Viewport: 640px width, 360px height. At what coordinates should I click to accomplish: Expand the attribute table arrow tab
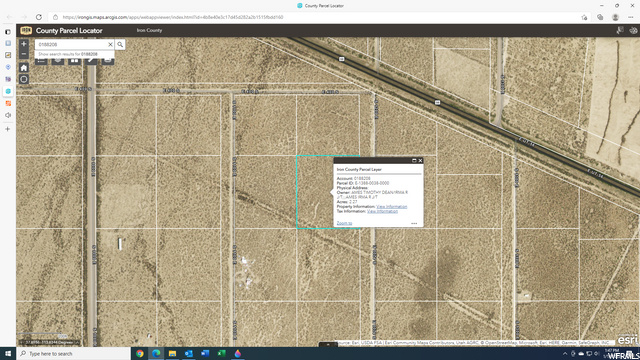coord(328,344)
